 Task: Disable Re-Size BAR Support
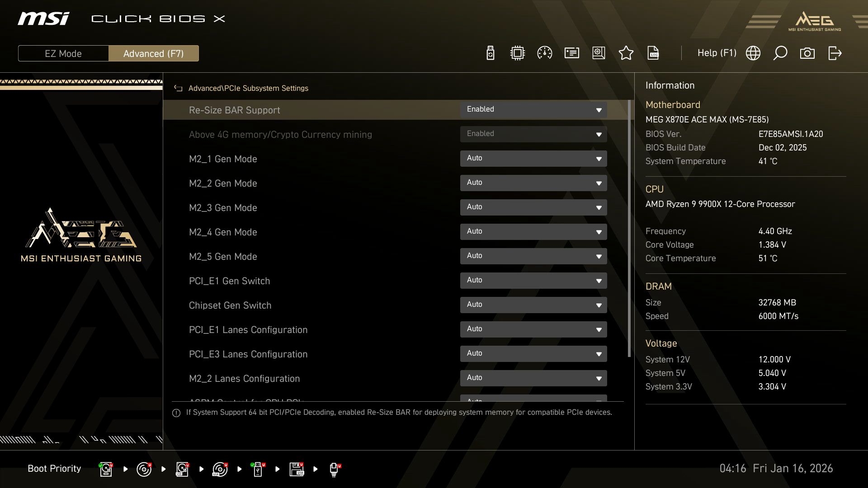click(533, 109)
